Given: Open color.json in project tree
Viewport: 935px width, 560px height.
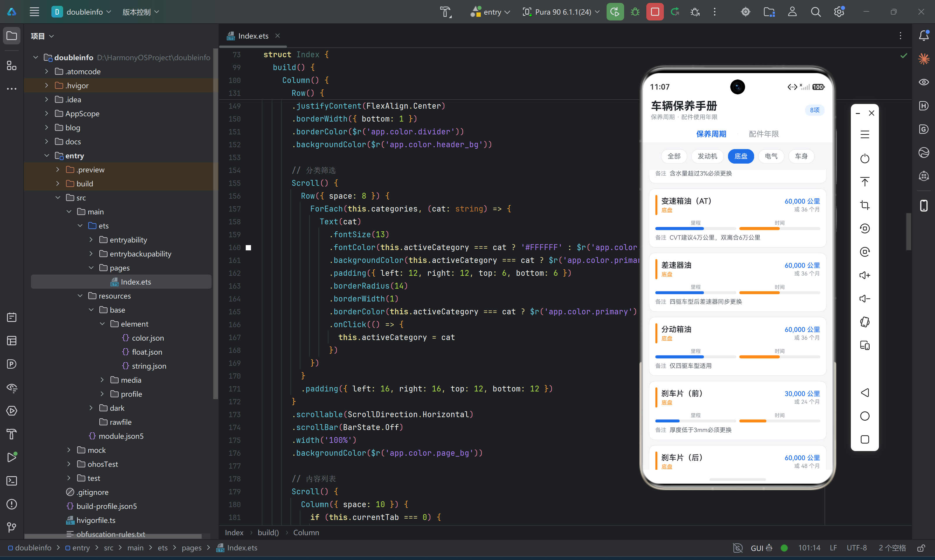Looking at the screenshot, I should 148,338.
